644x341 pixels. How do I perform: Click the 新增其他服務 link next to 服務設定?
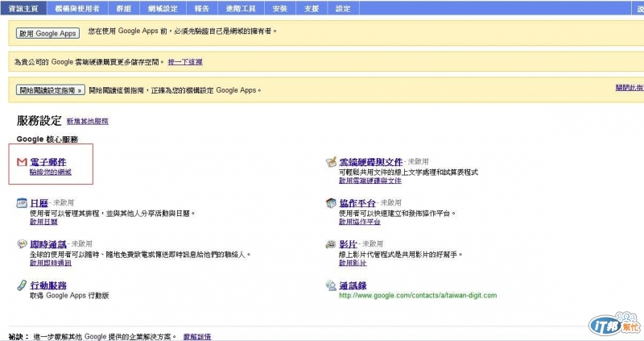pyautogui.click(x=88, y=122)
